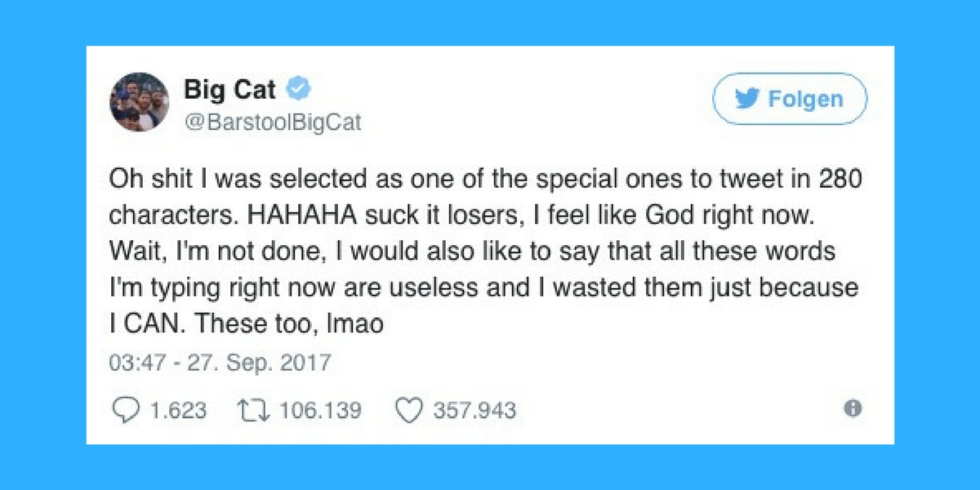View the 1.623 replies count
Screen dimensions: 980x490
pyautogui.click(x=179, y=410)
